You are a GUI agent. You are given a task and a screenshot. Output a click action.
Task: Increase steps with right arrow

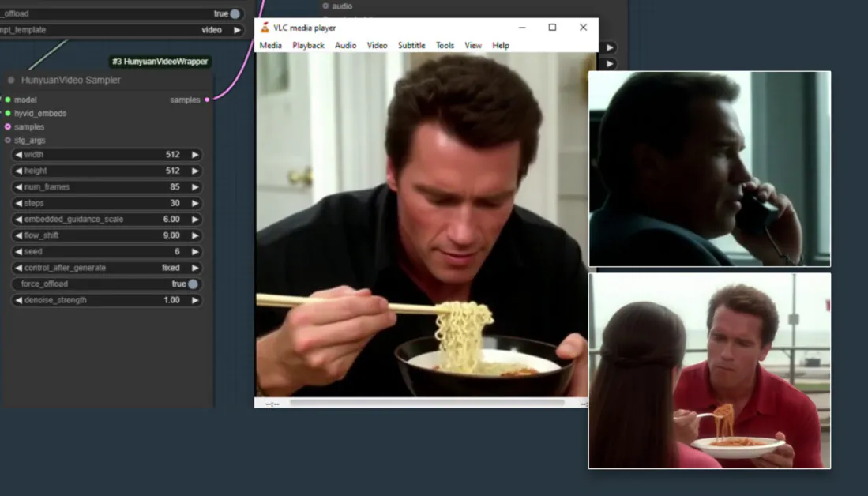[195, 203]
